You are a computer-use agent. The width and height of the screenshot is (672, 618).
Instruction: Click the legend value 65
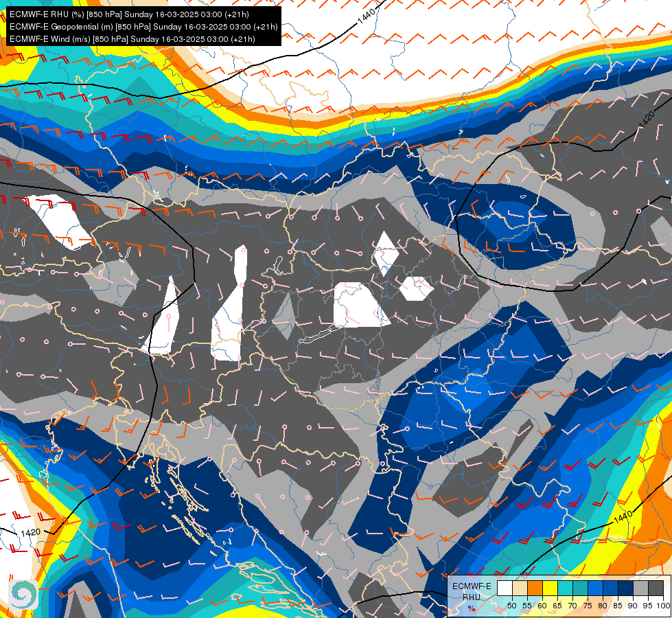[x=557, y=606]
